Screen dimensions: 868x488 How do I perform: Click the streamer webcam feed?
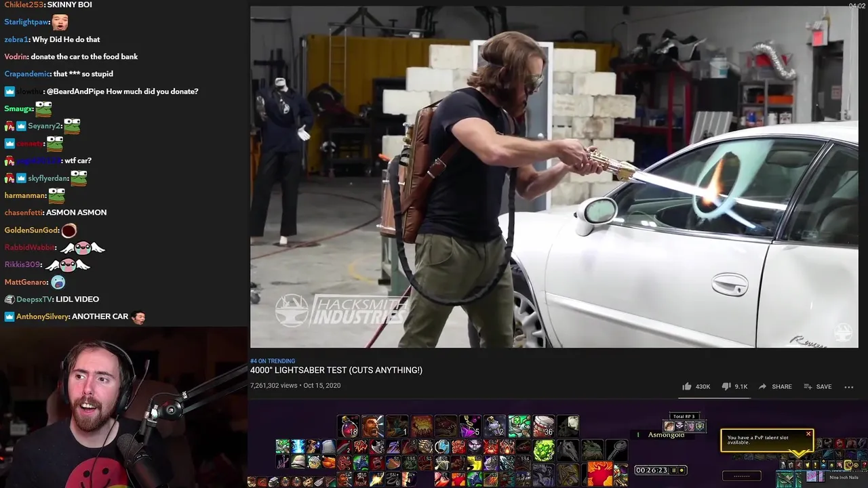pos(124,408)
